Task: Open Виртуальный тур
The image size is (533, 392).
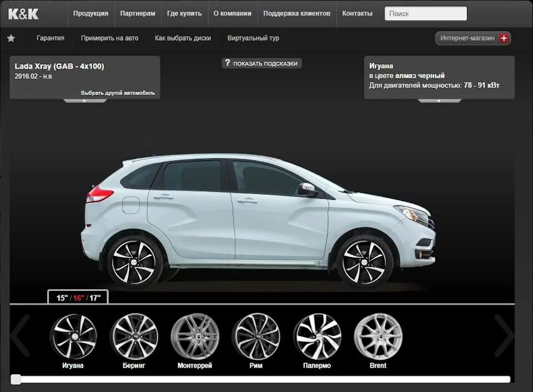Action: [253, 38]
